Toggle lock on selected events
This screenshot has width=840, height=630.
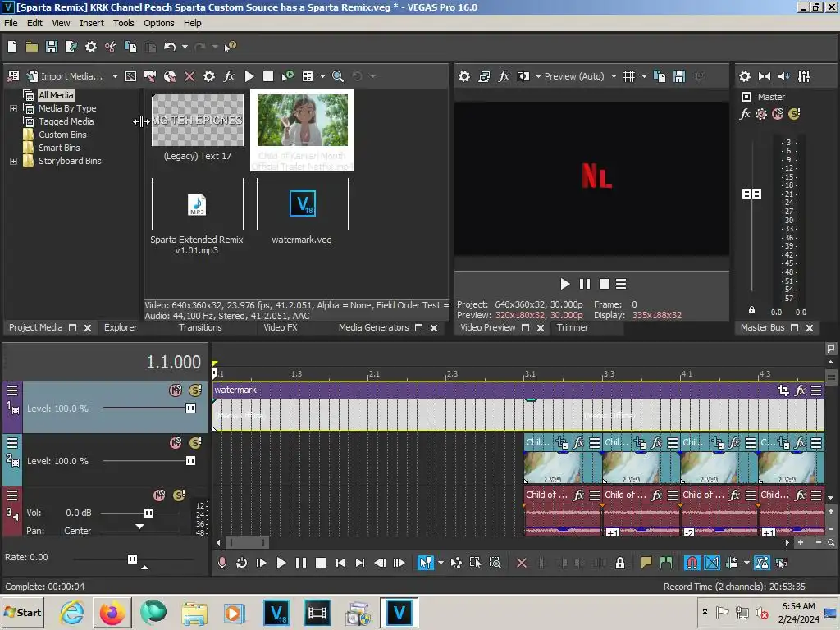620,563
